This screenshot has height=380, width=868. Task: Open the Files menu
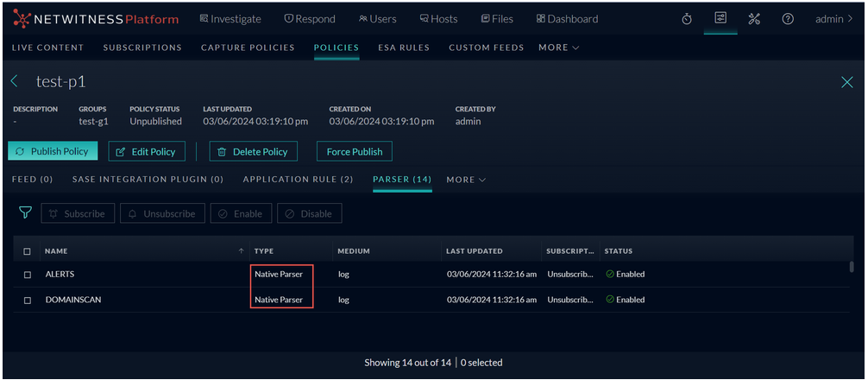tap(497, 19)
